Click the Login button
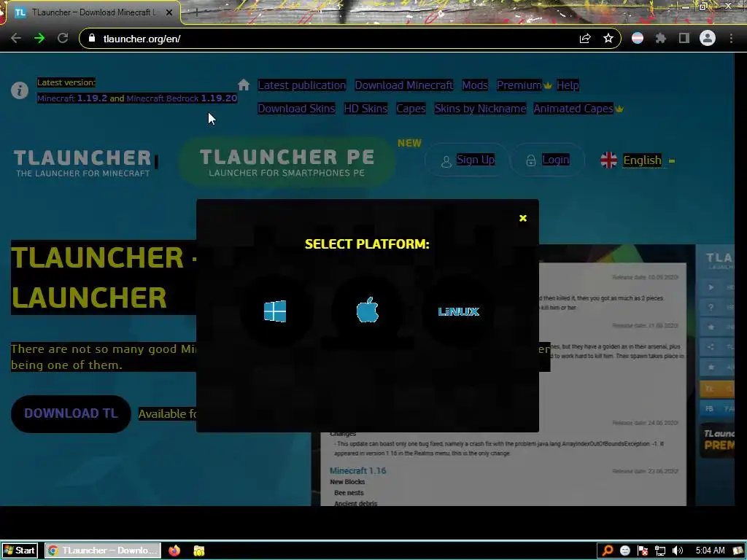This screenshot has height=560, width=747. 548,160
